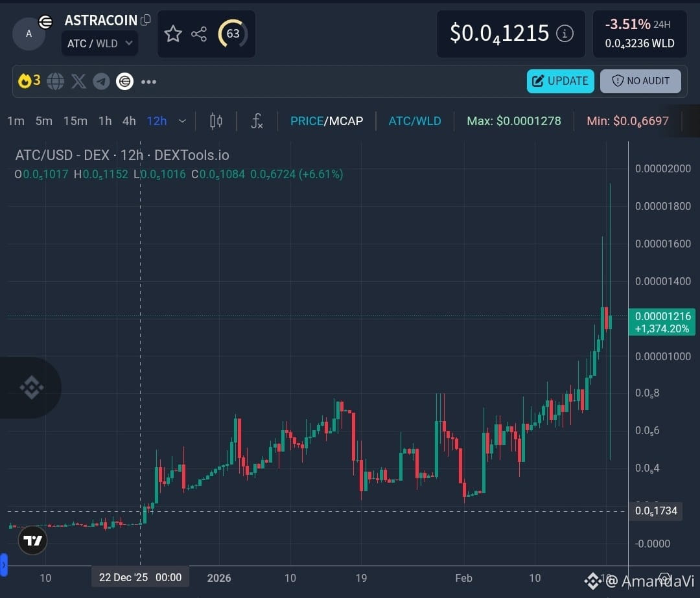Expand the blue left-edge panel arrow
700x598 pixels.
click(4, 565)
